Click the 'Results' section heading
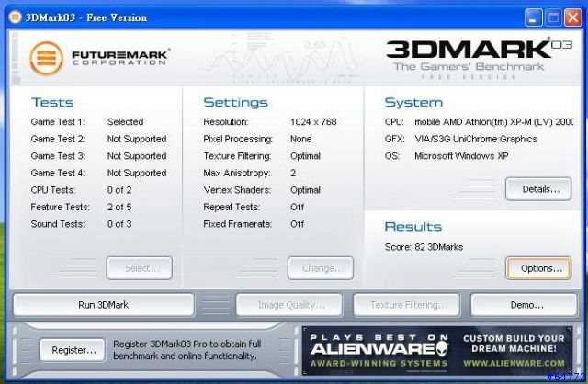This screenshot has width=588, height=384. [x=413, y=227]
